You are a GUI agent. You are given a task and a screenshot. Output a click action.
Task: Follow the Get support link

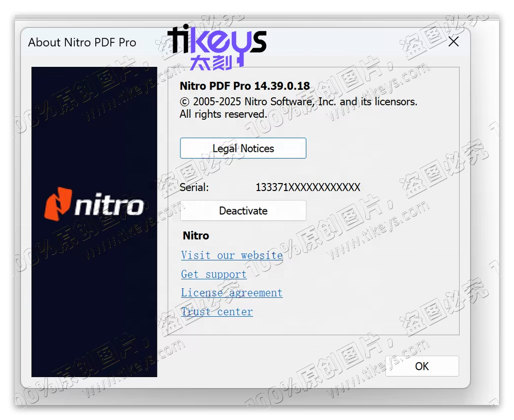214,274
